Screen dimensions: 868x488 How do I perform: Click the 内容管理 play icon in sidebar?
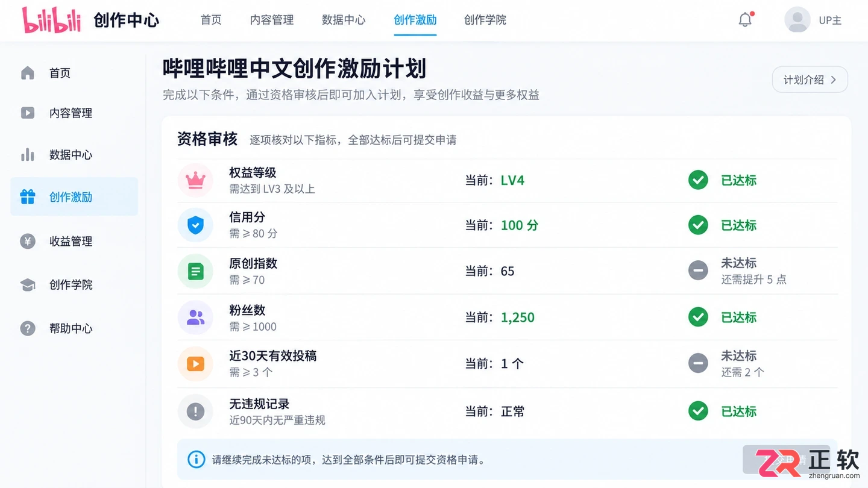coord(28,113)
